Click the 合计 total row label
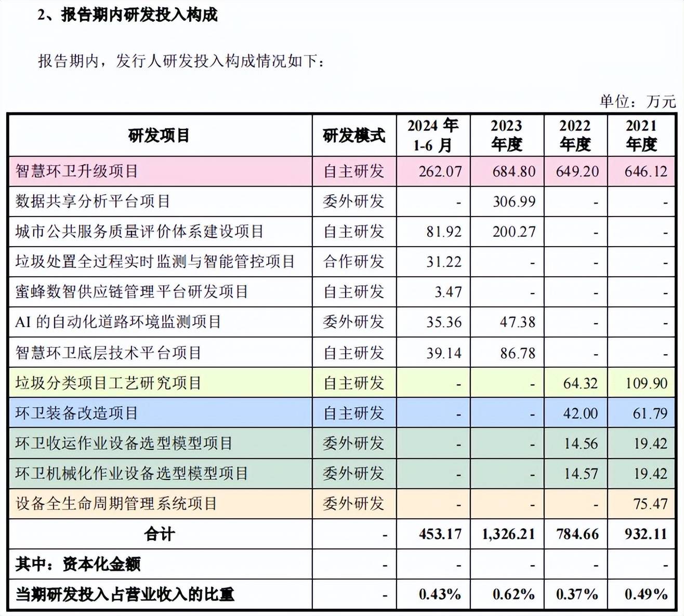The image size is (684, 616). [x=159, y=534]
